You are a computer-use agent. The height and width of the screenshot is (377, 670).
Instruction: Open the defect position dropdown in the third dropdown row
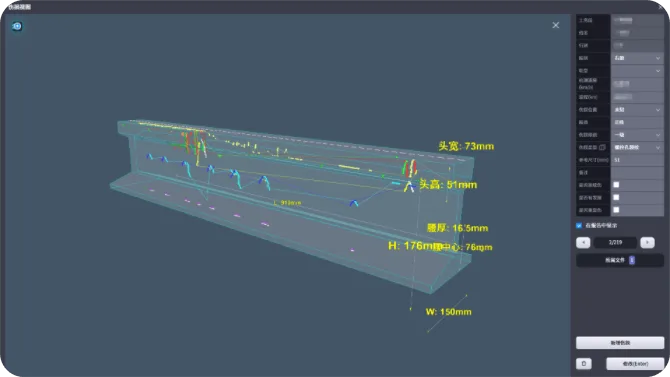[x=637, y=110]
